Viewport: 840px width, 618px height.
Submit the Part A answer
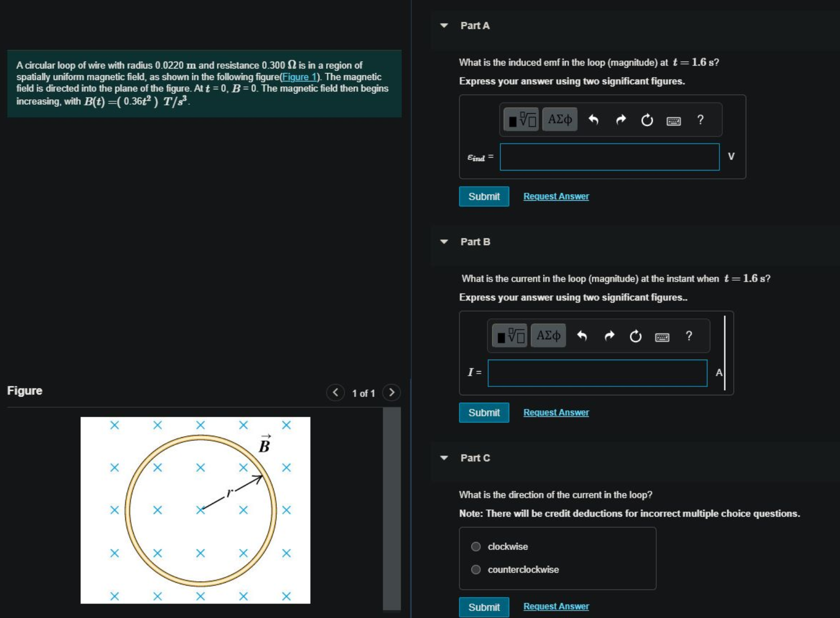(483, 196)
